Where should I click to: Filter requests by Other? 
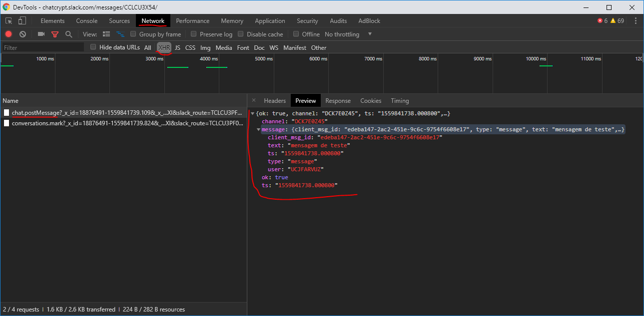[319, 48]
